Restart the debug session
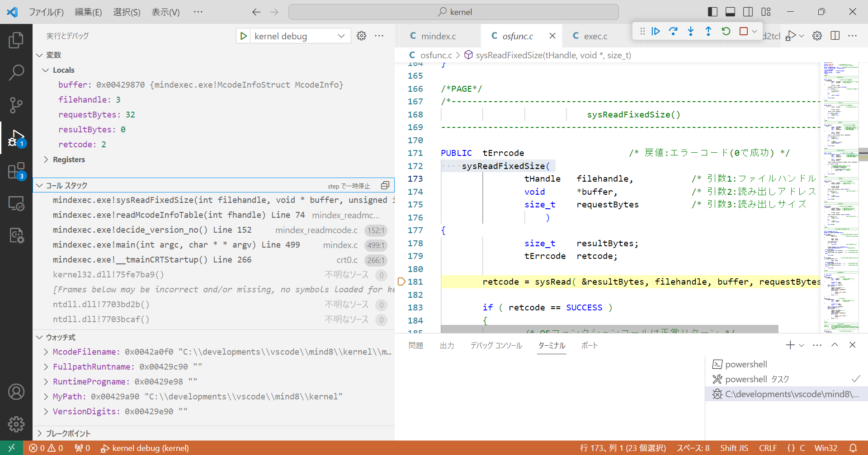Screen dimensions: 868x455 (726, 31)
